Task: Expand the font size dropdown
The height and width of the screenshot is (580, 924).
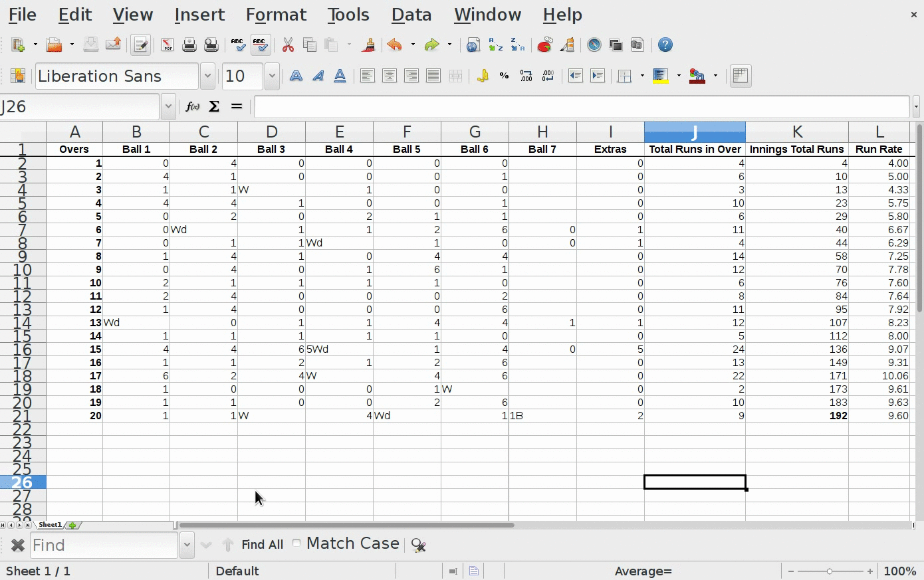Action: click(x=272, y=76)
